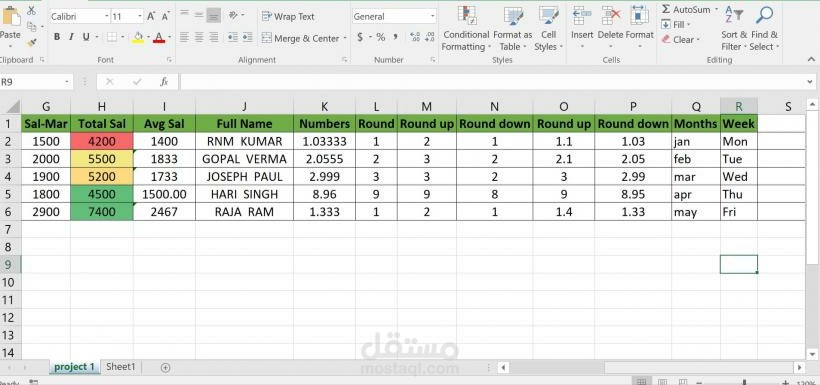The height and width of the screenshot is (385, 820).
Task: Click the cell containing GOPAL VERMA
Action: (244, 159)
